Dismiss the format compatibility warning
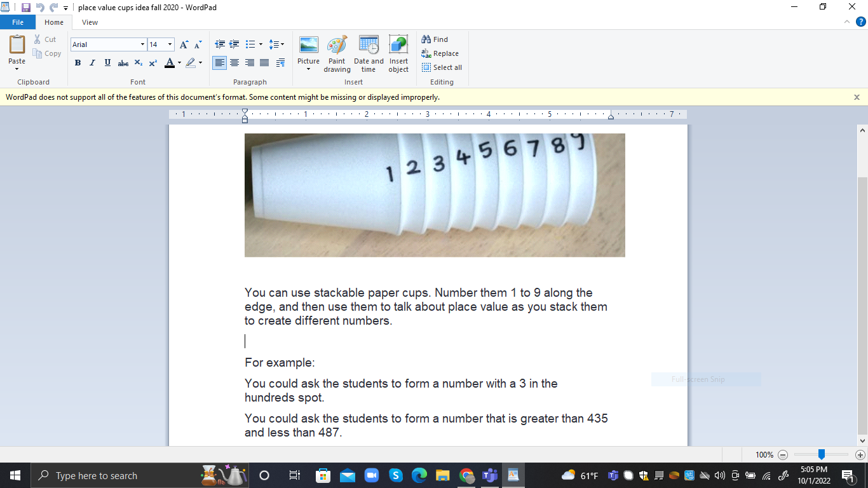This screenshot has height=488, width=868. pyautogui.click(x=857, y=97)
